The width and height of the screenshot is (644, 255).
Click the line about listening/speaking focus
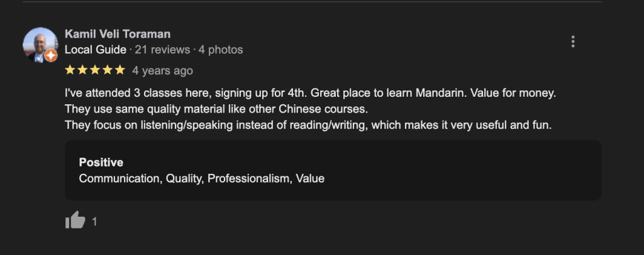pyautogui.click(x=308, y=125)
